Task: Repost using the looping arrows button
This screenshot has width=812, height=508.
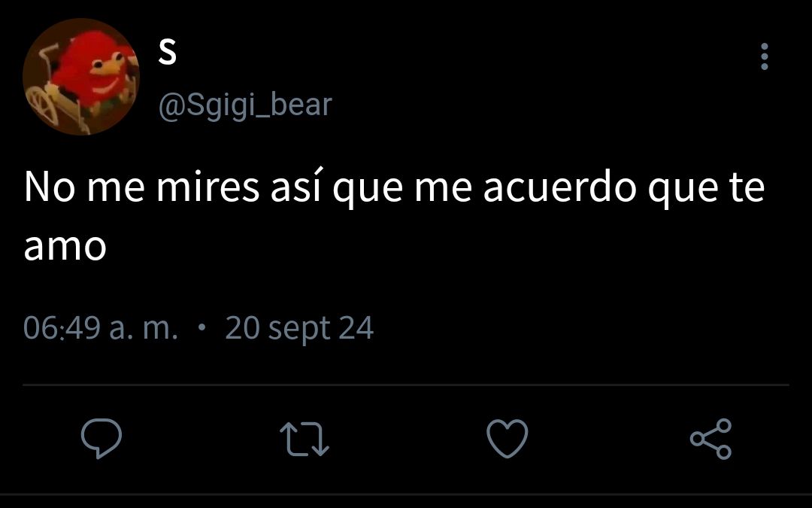Action: tap(304, 439)
